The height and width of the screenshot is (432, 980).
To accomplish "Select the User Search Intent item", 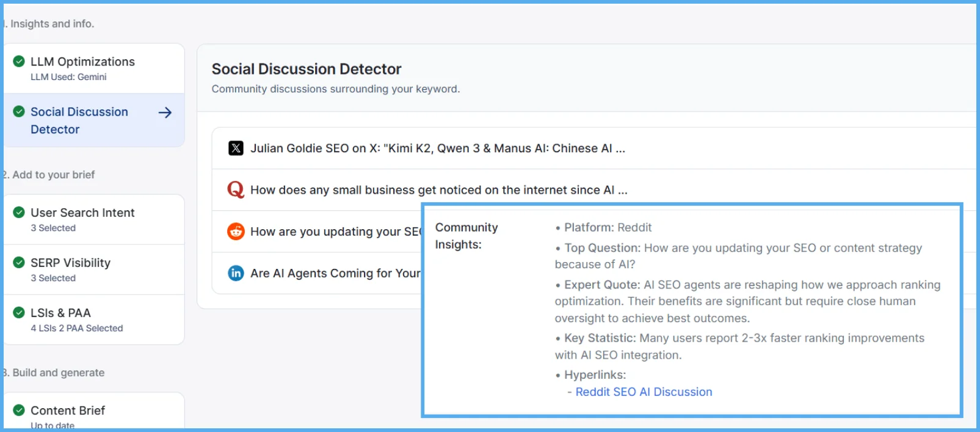I will [82, 213].
